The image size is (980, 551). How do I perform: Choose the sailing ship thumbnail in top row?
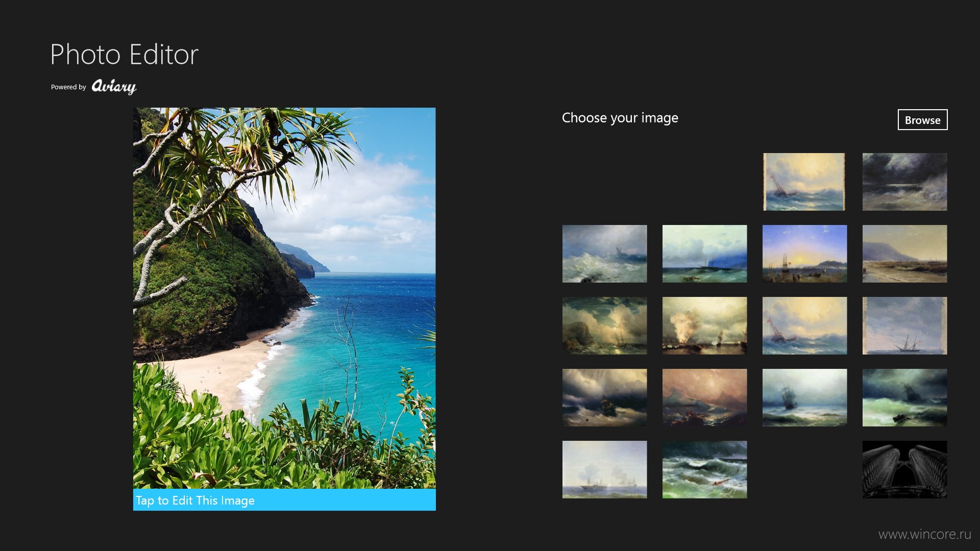click(804, 182)
